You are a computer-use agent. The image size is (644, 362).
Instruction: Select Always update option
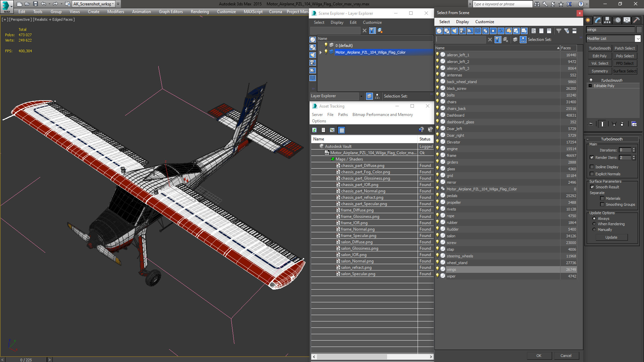594,219
